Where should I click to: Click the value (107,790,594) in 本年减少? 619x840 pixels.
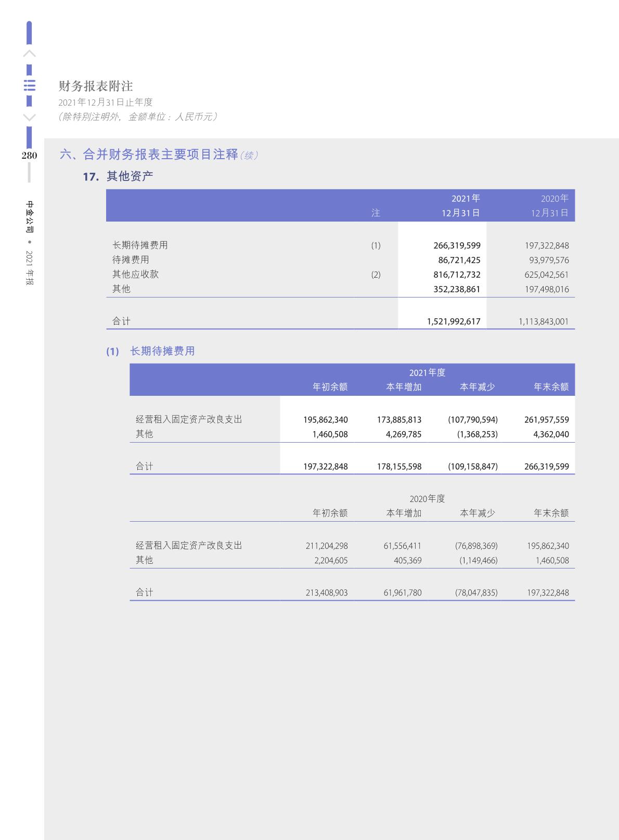point(472,420)
